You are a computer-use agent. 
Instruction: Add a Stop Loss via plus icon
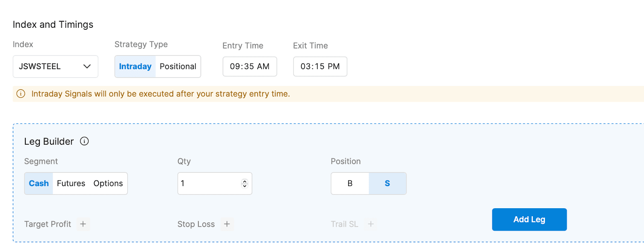(x=227, y=224)
